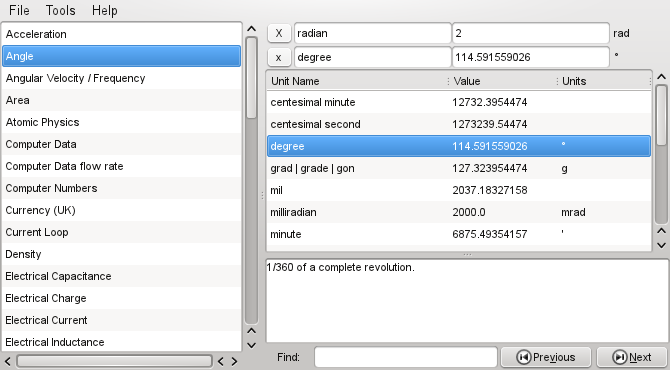The image size is (670, 370).
Task: Select Computer Data flow rate category
Action: coord(121,166)
